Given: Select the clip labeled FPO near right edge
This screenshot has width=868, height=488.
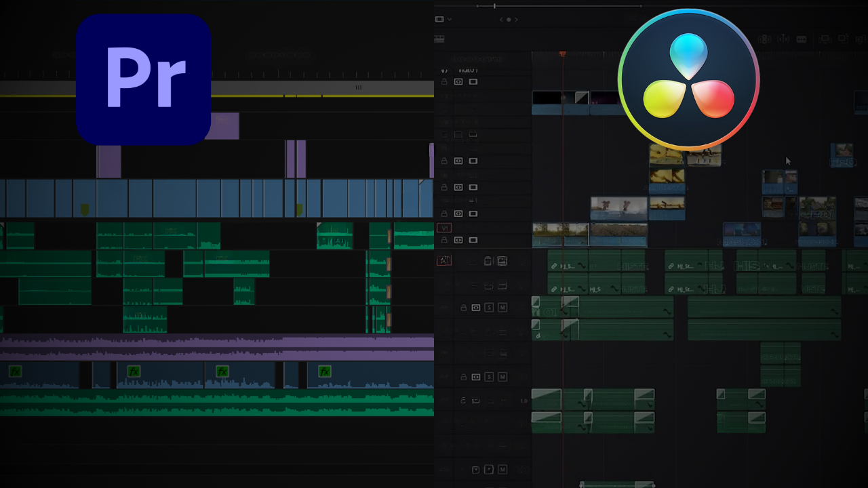Looking at the screenshot, I should (x=842, y=156).
